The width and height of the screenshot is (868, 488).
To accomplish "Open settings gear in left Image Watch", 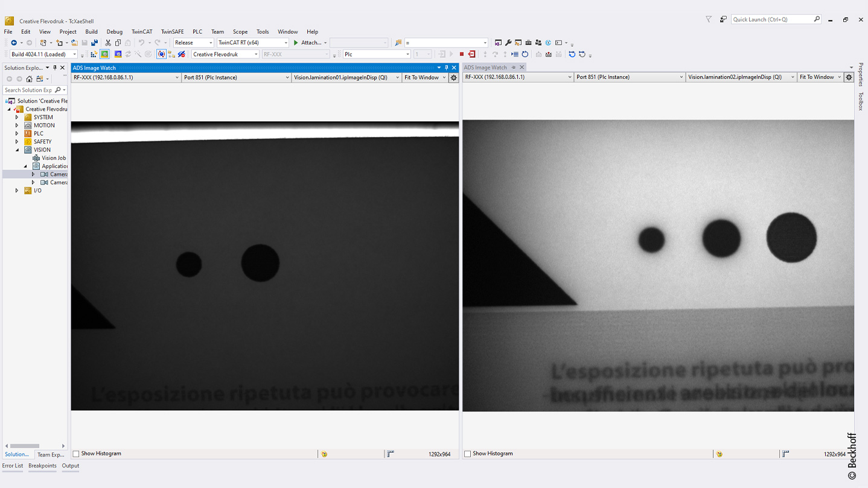I will (454, 78).
